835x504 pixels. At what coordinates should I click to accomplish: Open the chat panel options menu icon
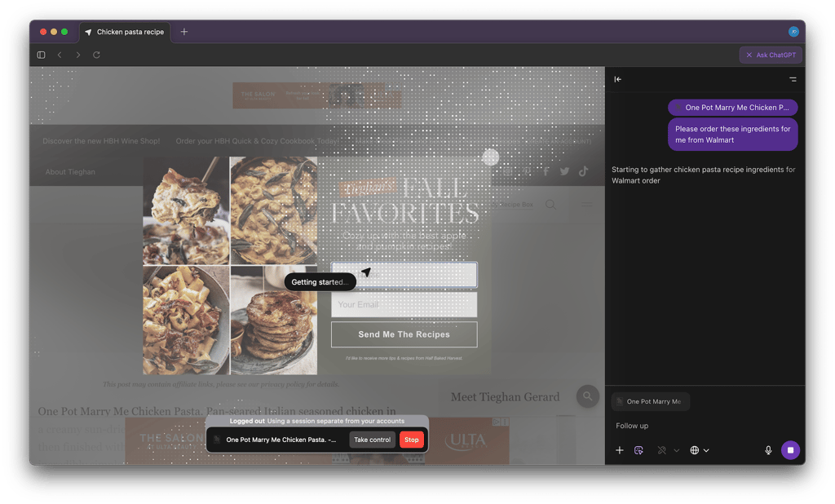pyautogui.click(x=793, y=79)
